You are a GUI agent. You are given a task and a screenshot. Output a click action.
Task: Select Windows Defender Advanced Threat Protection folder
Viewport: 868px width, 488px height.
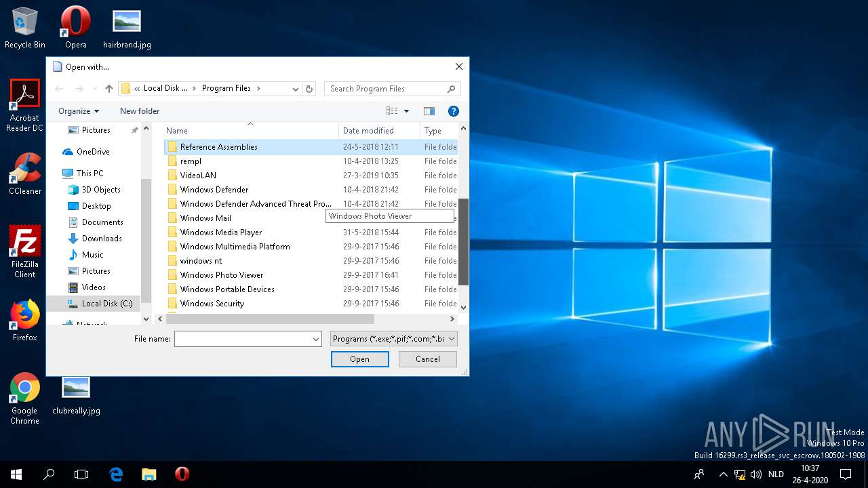[x=311, y=204]
